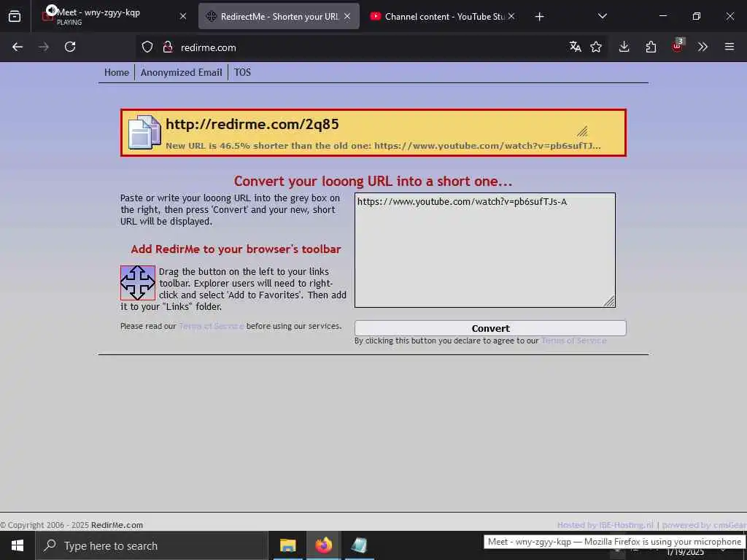Go to the Home page link
This screenshot has width=747, height=560.
click(x=116, y=72)
